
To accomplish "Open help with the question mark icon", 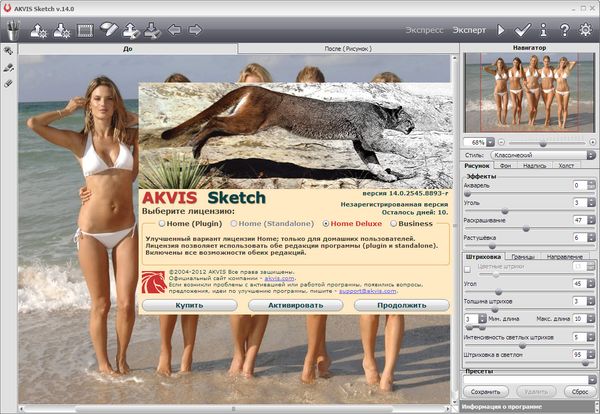I will [x=564, y=30].
